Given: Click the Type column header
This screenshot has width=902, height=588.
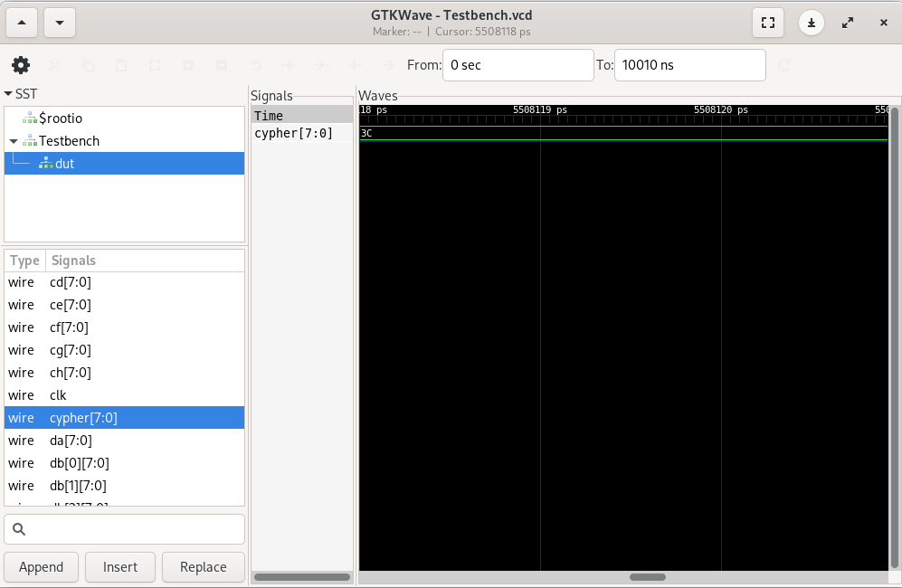Looking at the screenshot, I should [x=24, y=261].
